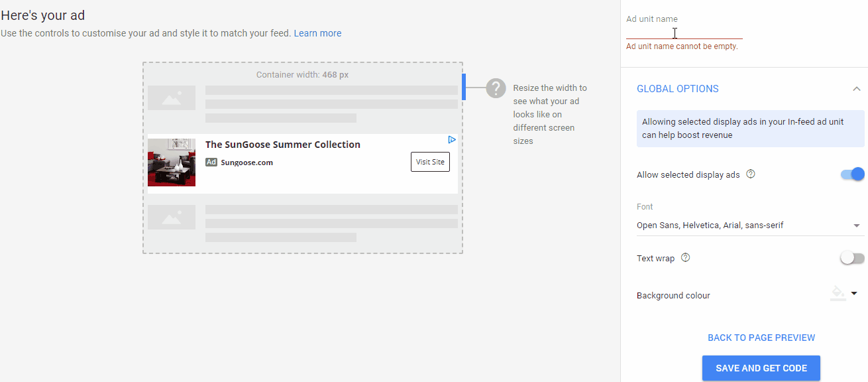868x382 pixels.
Task: Open the Learn more link
Action: point(317,33)
